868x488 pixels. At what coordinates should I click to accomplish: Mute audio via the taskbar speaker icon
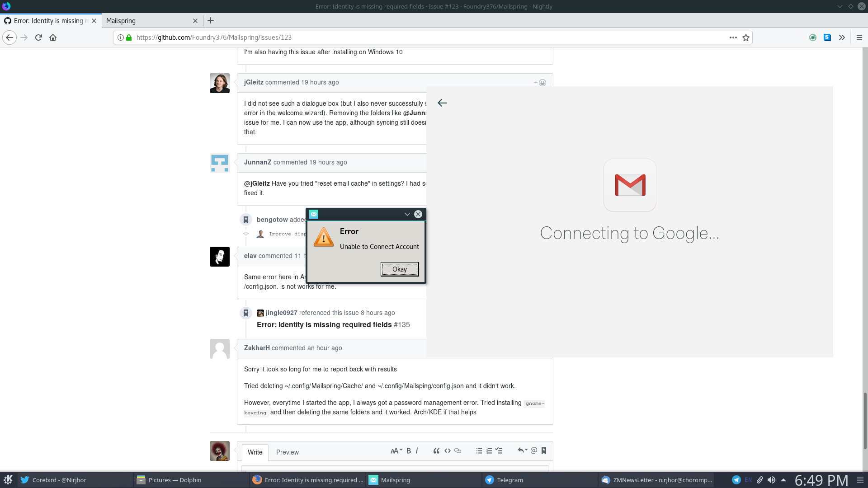tap(771, 480)
